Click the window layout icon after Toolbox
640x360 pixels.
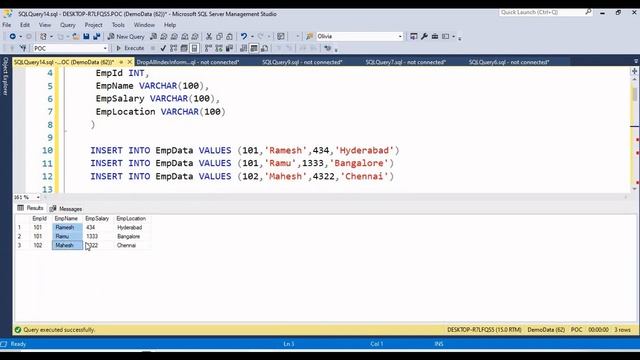[446, 36]
